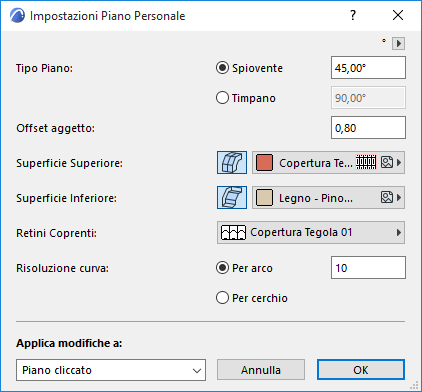This screenshot has height=392, width=422.
Task: Open the Legno - Pino... surface dropdown
Action: pyautogui.click(x=328, y=197)
